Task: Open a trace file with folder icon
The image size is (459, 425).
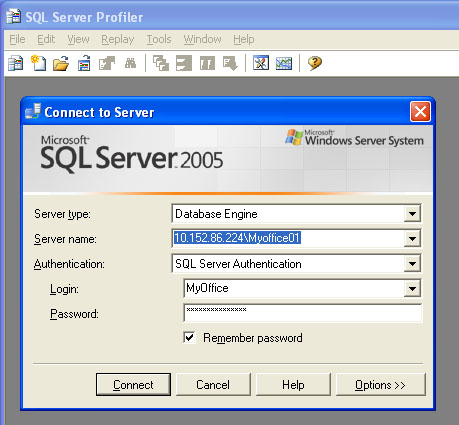Action: pyautogui.click(x=61, y=63)
